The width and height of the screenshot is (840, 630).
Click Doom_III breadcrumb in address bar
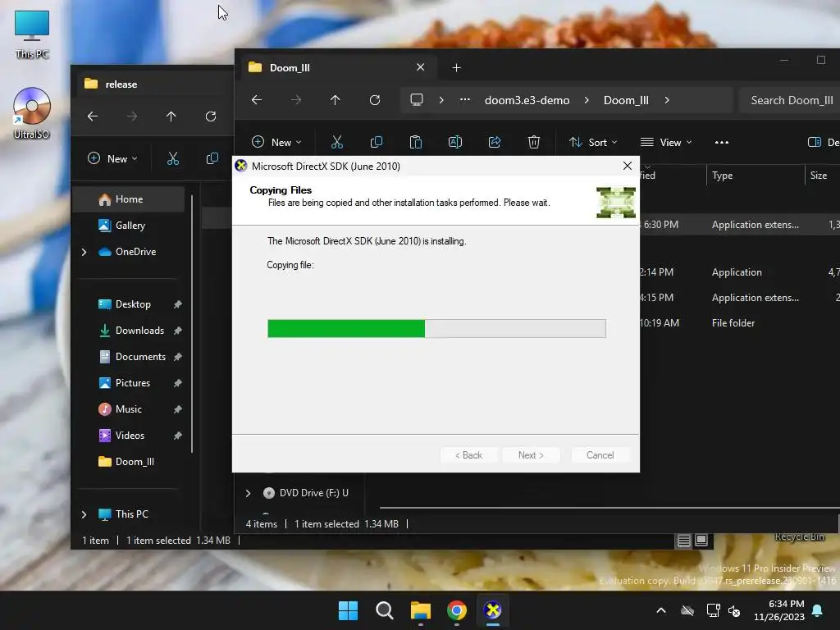coord(626,100)
